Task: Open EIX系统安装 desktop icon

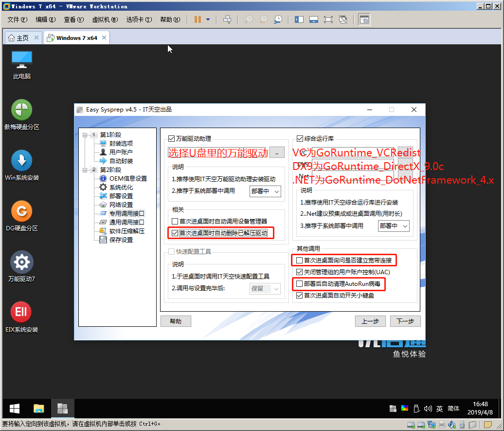Action: point(21,317)
